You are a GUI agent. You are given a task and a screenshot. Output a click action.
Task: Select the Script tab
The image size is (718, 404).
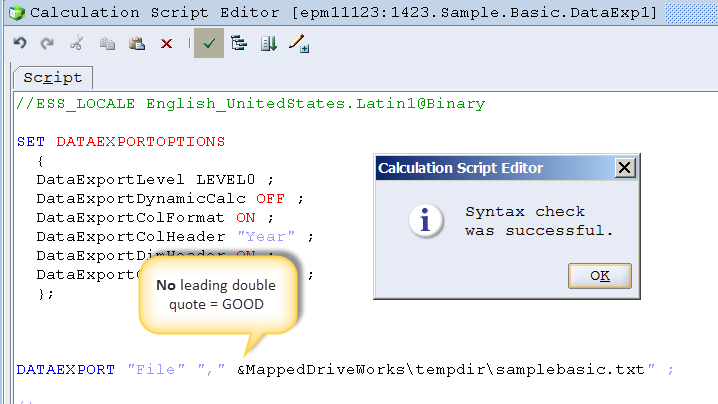pyautogui.click(x=53, y=78)
